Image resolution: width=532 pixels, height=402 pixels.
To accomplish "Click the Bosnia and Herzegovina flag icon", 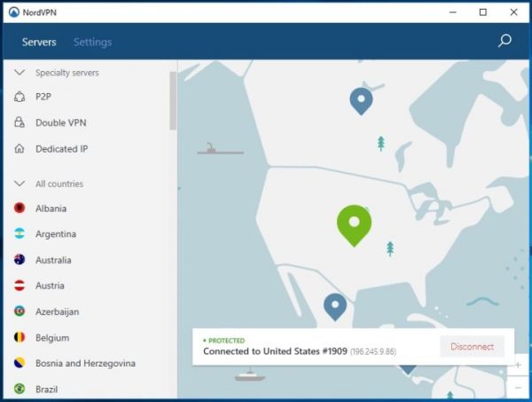I will (20, 363).
